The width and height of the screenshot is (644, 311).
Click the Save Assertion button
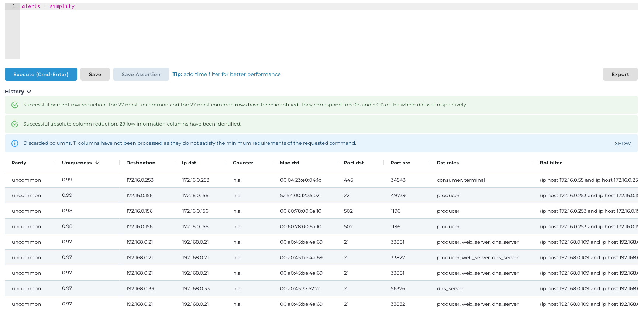click(x=141, y=74)
